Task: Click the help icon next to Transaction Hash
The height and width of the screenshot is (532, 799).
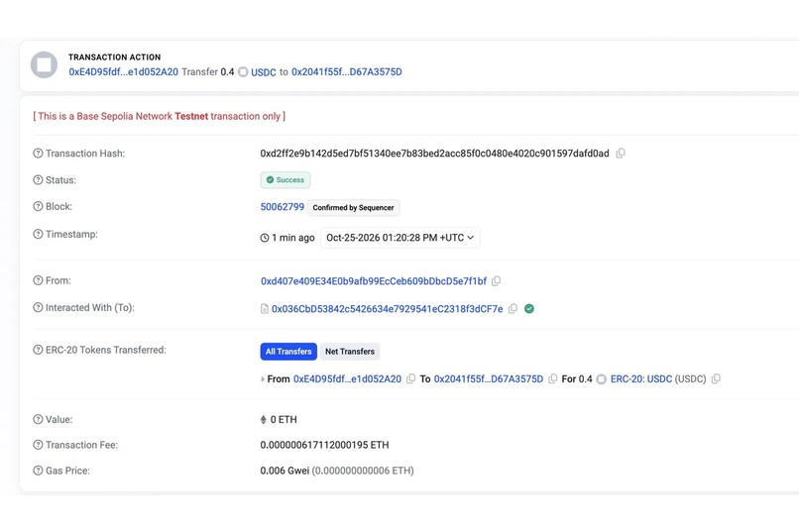Action: [38, 154]
